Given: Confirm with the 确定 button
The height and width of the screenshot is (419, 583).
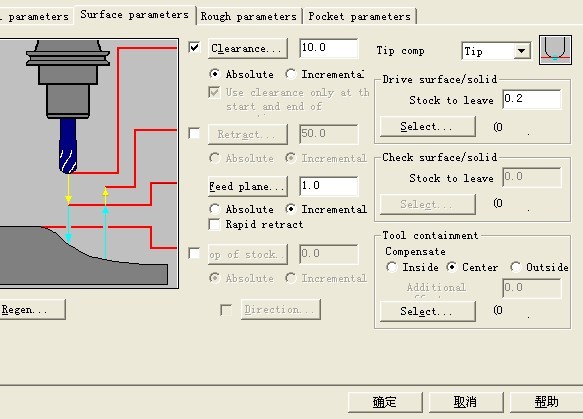Looking at the screenshot, I should [385, 402].
